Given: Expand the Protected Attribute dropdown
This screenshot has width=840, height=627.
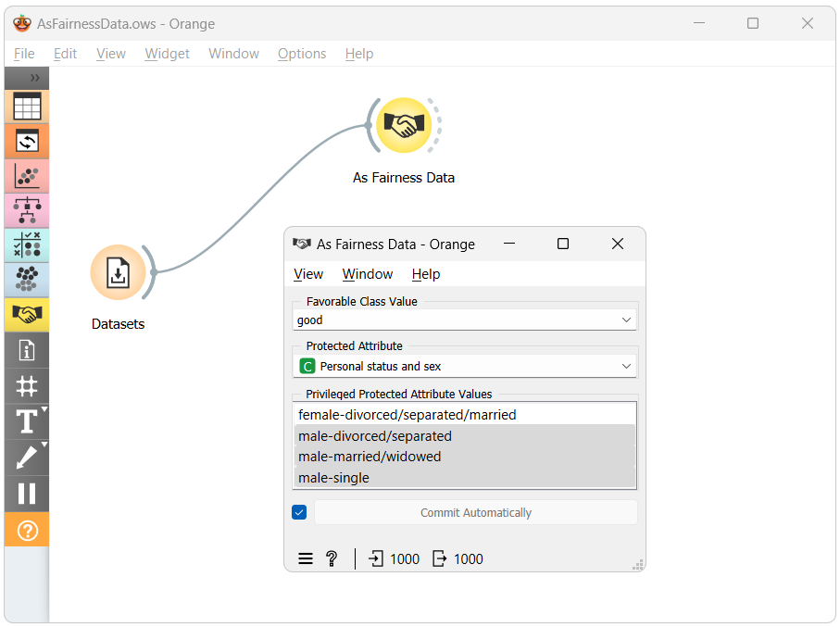Looking at the screenshot, I should 465,367.
